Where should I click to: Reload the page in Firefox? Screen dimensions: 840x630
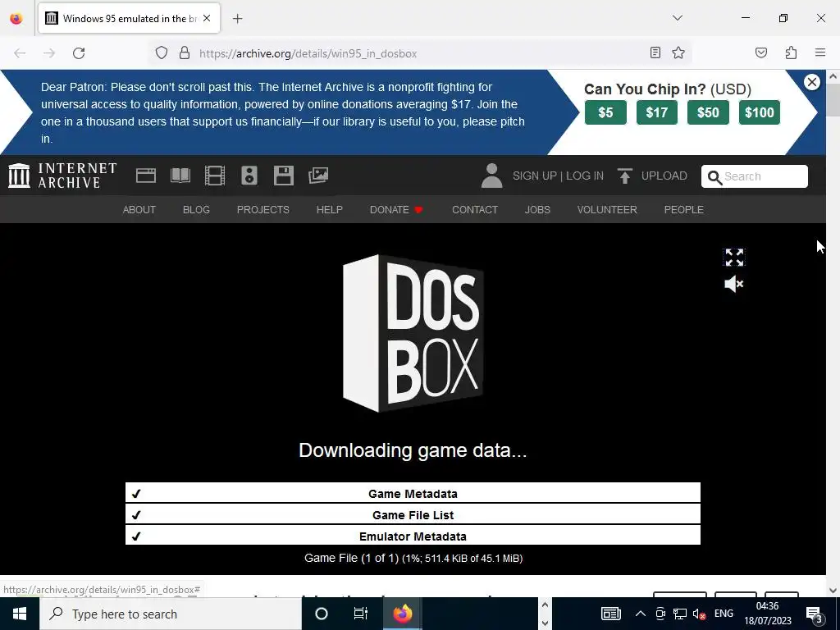click(x=79, y=53)
